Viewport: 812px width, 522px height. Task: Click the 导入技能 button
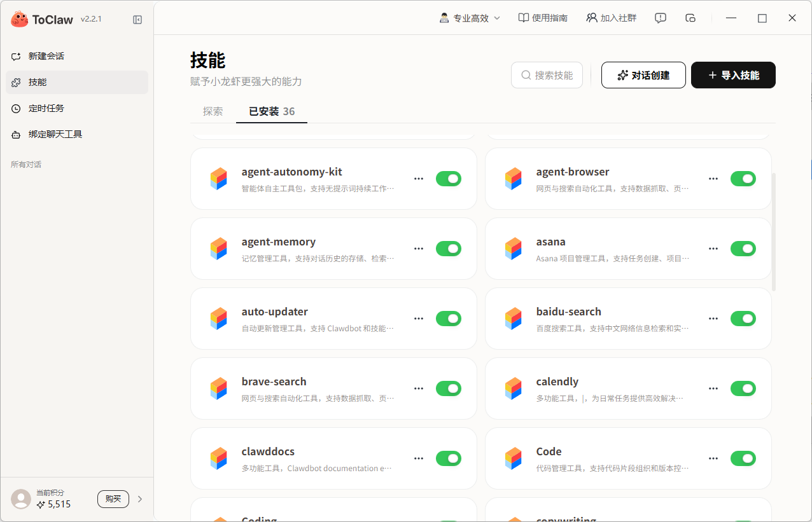click(x=733, y=75)
